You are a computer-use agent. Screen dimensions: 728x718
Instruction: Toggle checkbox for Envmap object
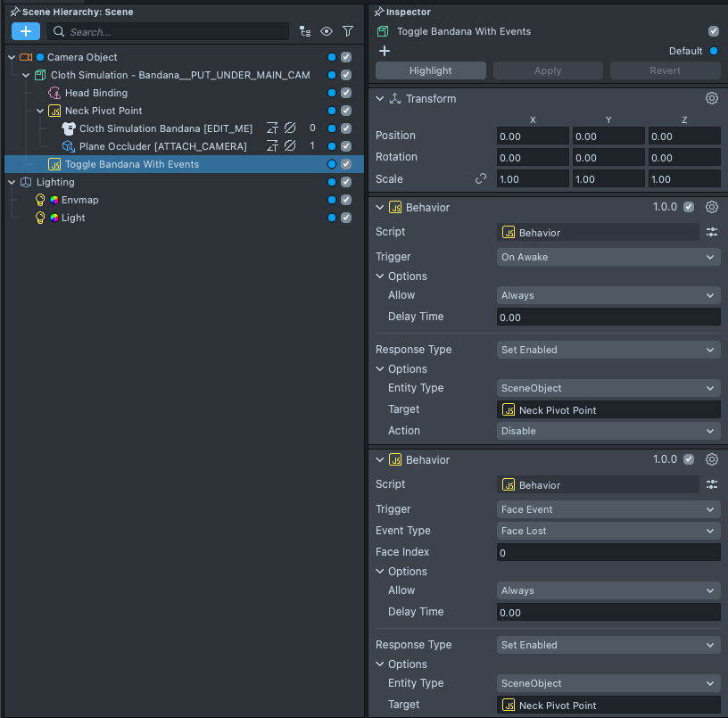click(346, 200)
